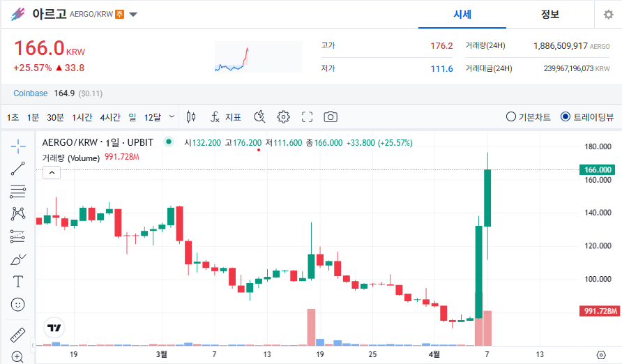The width and height of the screenshot is (622, 364).
Task: Select the 1초 timeframe
Action: click(13, 117)
